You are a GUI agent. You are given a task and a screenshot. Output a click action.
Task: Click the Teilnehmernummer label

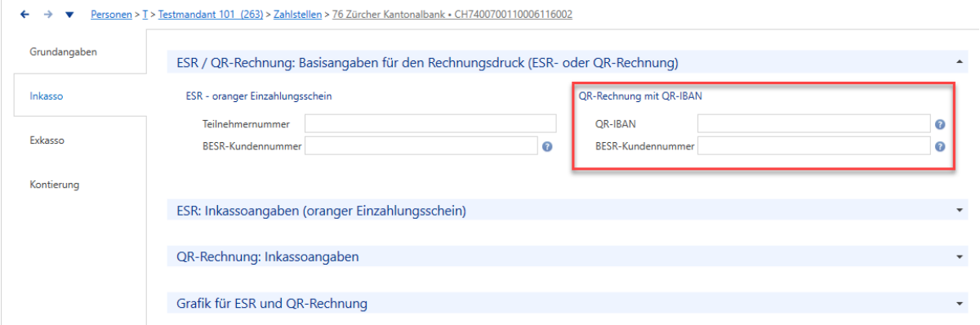[247, 123]
